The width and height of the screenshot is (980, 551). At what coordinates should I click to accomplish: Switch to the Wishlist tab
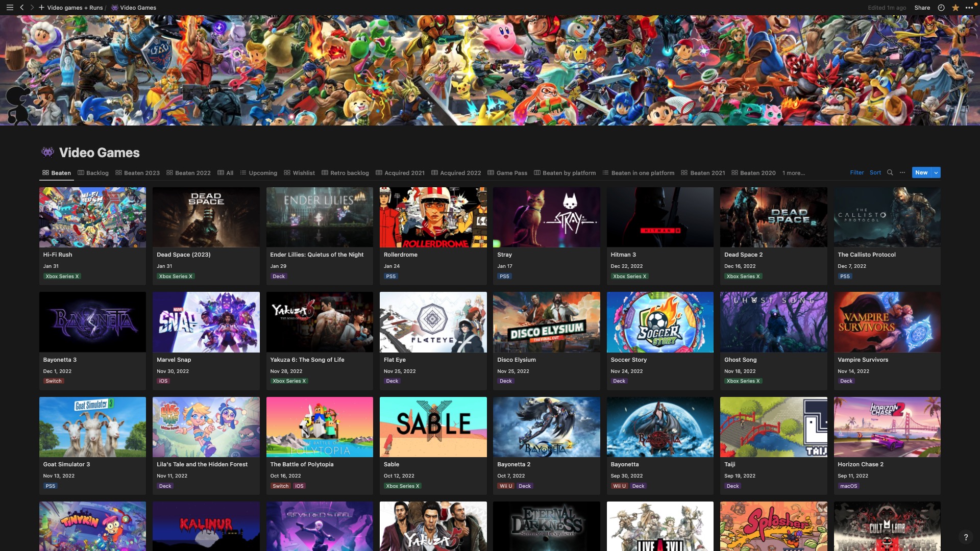click(x=299, y=173)
